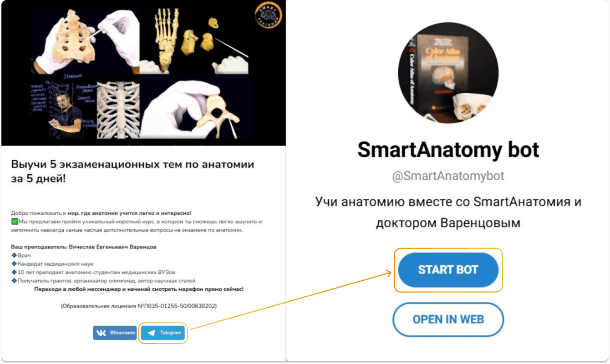Click the VK logo icon
Viewport: 610px width, 364px height.
(x=102, y=333)
